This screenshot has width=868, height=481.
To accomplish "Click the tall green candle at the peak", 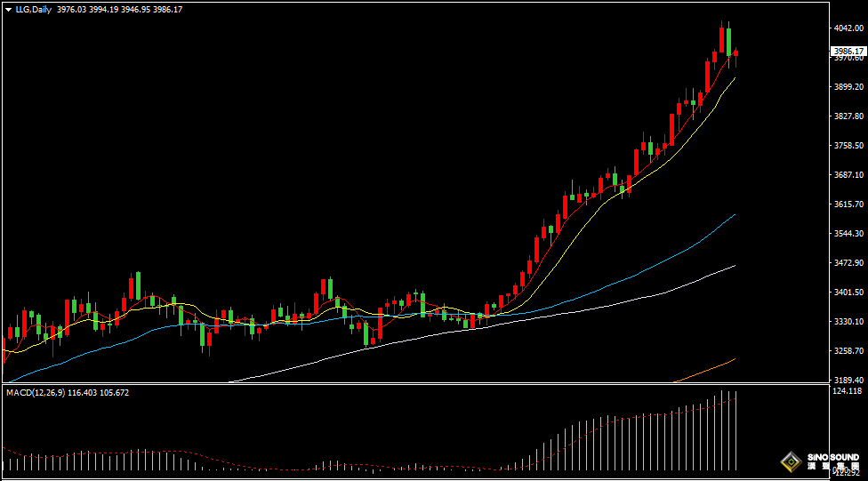I will (x=728, y=41).
